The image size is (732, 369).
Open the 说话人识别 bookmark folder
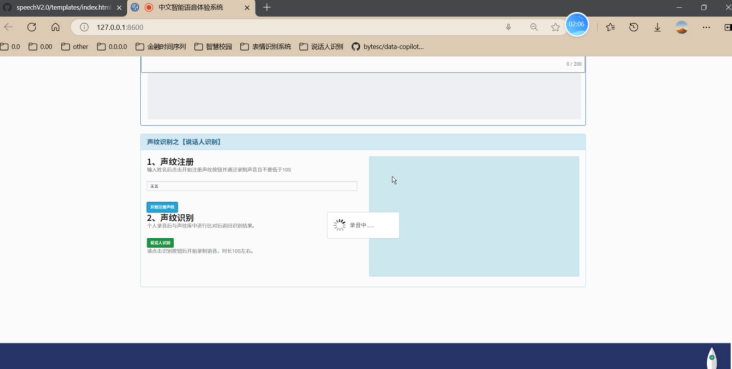pyautogui.click(x=321, y=46)
